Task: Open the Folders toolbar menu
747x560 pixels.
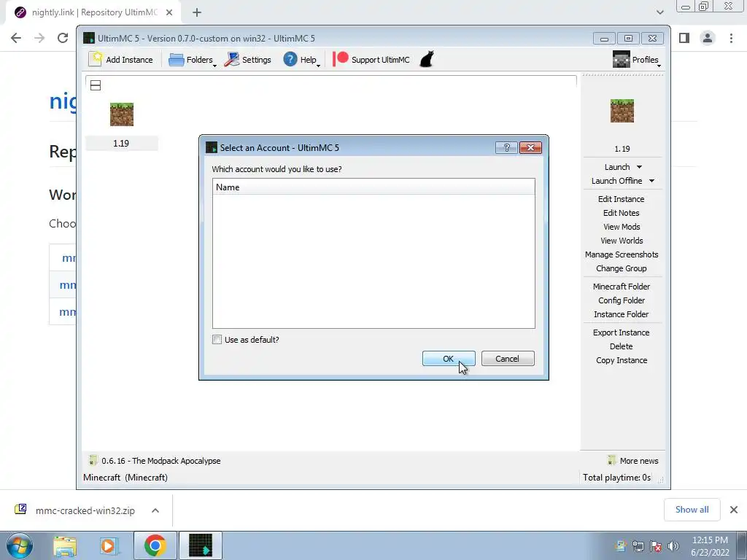Action: [192, 60]
